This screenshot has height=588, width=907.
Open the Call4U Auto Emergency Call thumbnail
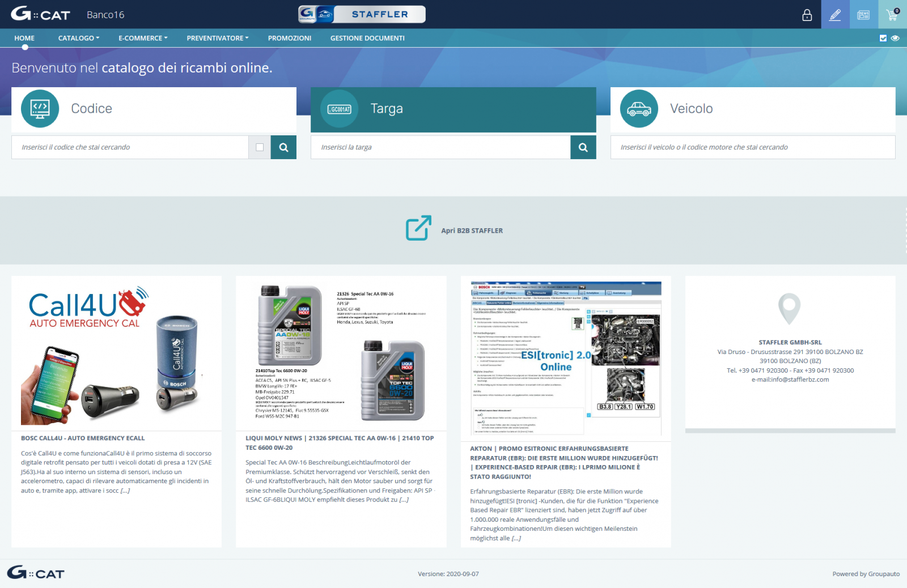pos(116,355)
